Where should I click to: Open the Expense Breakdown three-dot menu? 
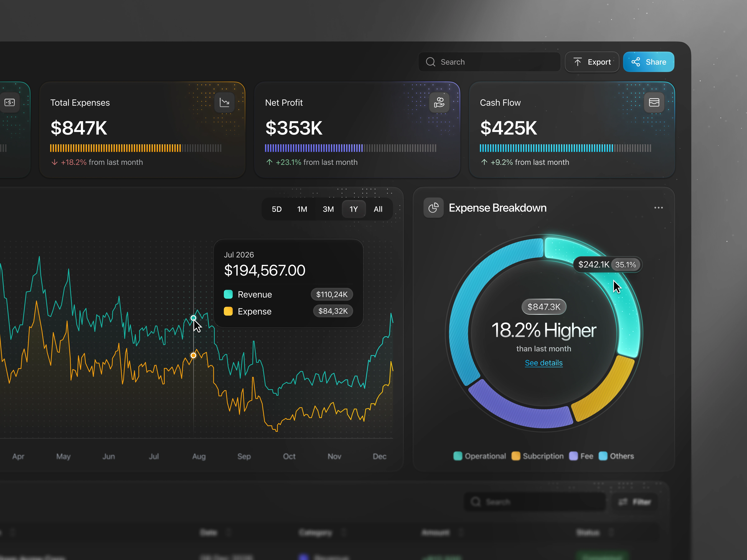[x=658, y=208]
